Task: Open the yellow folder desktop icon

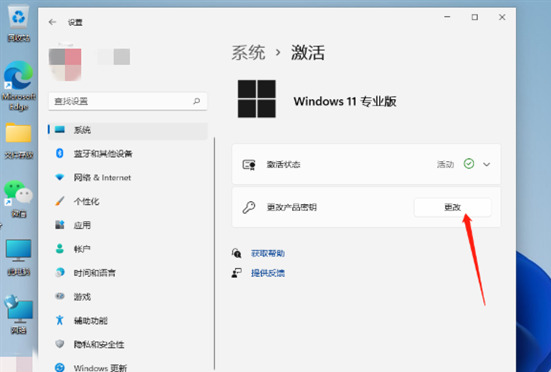Action: click(19, 141)
